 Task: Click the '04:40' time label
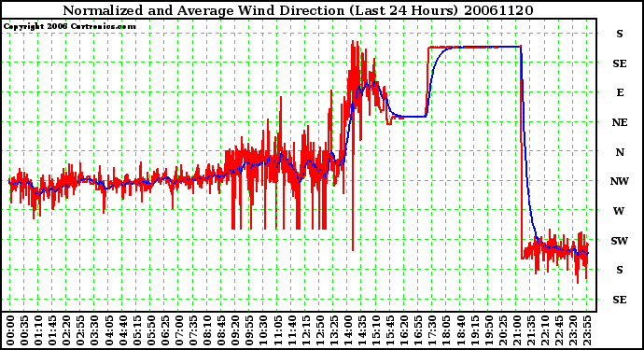[122, 330]
